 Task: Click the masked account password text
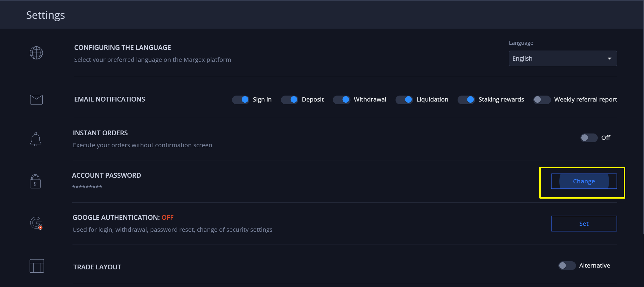[x=87, y=187]
